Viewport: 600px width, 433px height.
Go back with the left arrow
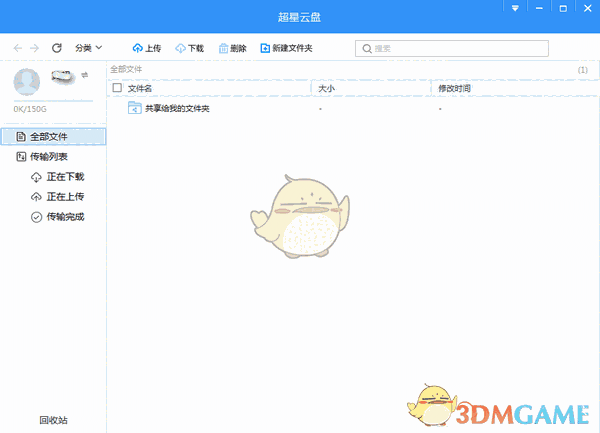[x=18, y=48]
